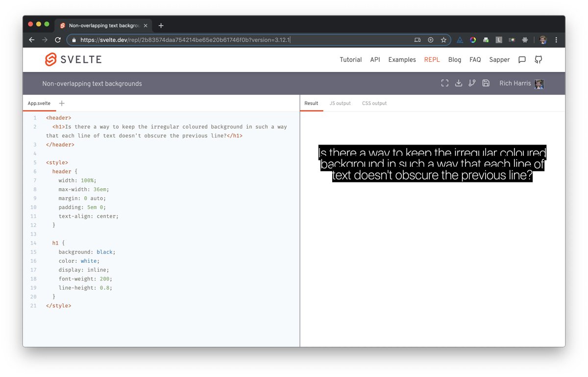
Task: Click code line 'background: black;'
Action: pos(87,252)
